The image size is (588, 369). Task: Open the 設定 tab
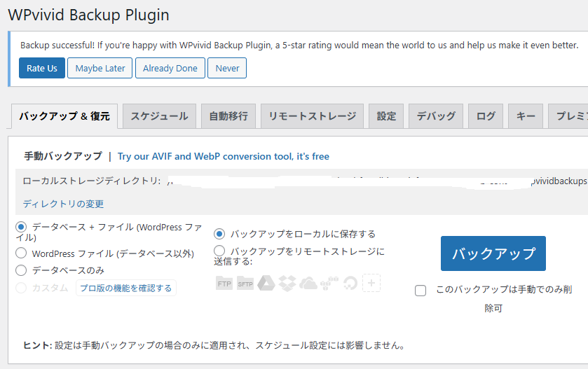click(386, 116)
